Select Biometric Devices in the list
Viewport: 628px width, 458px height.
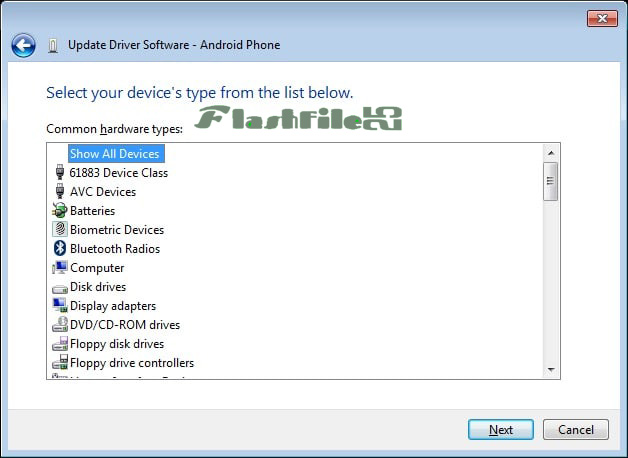(x=117, y=230)
